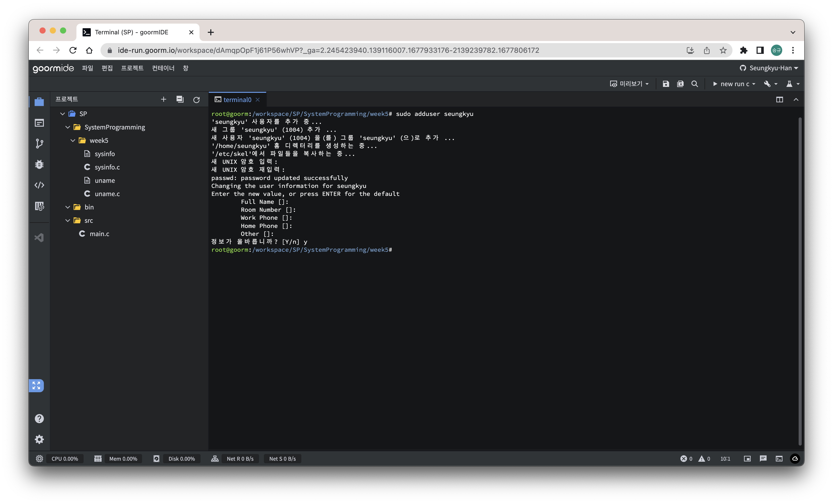Open the uname.c file
This screenshot has width=833, height=504.
[107, 194]
